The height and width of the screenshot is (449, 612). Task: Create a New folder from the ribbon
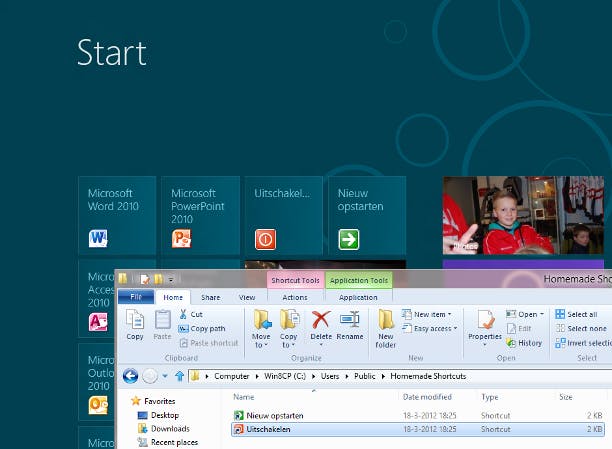(x=386, y=329)
